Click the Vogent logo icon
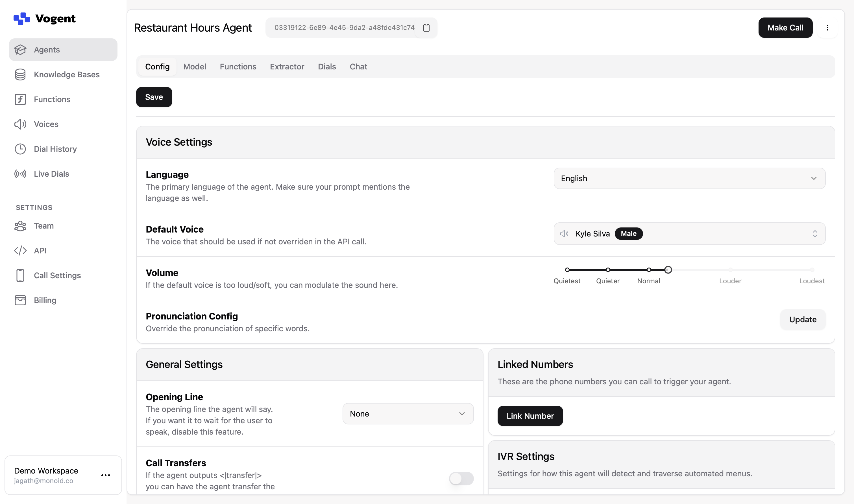Image resolution: width=854 pixels, height=504 pixels. click(x=21, y=18)
